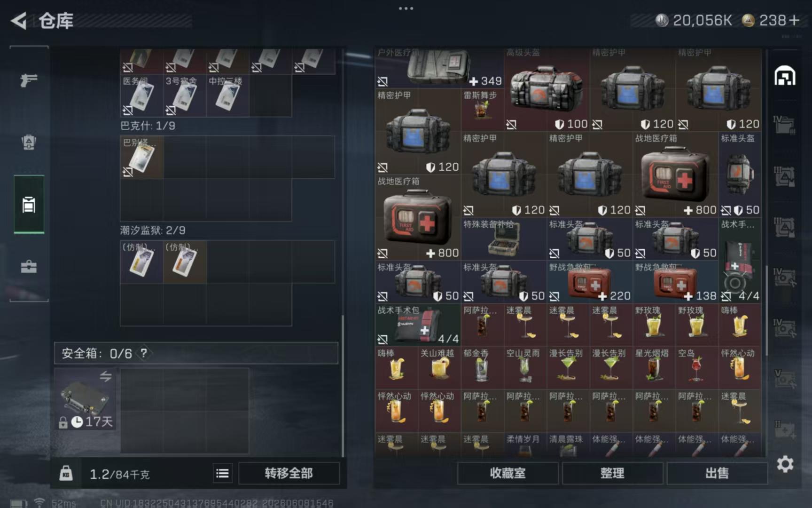Open warehouse settings gear
The height and width of the screenshot is (508, 812).
(785, 464)
